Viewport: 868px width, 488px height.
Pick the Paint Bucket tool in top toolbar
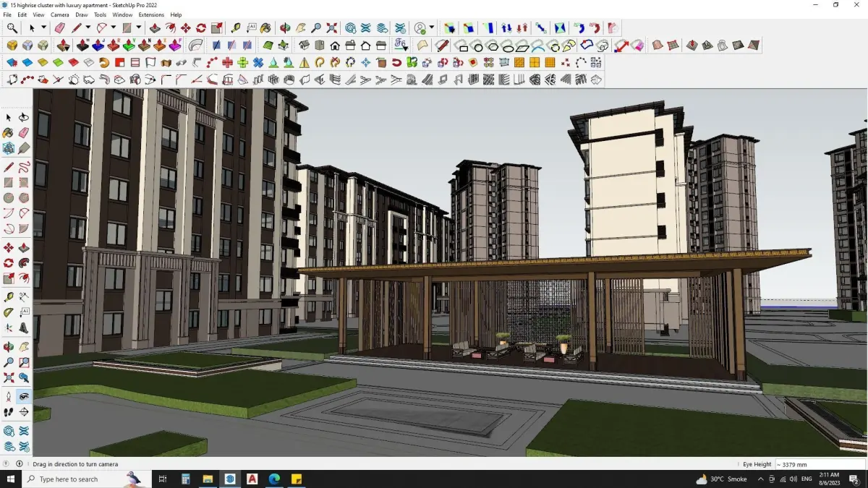(x=266, y=28)
